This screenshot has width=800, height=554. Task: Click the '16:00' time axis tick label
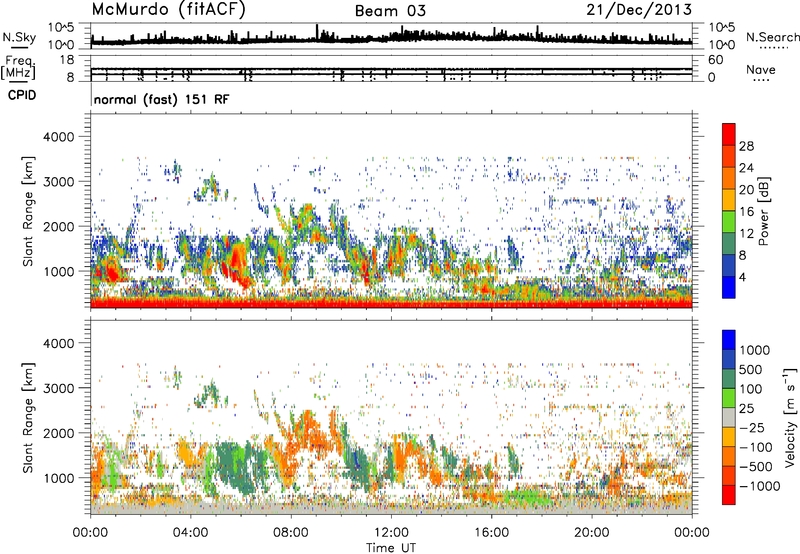point(491,533)
